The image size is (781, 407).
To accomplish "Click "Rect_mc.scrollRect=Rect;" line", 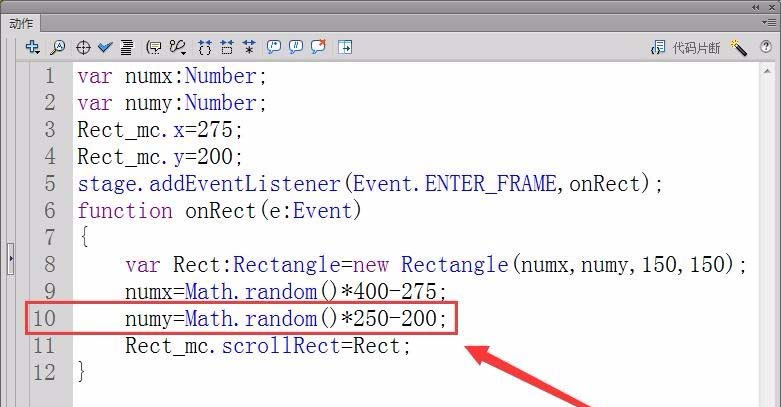I will pyautogui.click(x=268, y=345).
